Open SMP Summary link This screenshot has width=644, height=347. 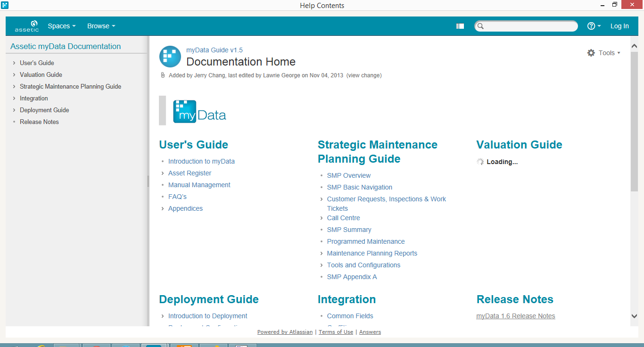pos(349,230)
